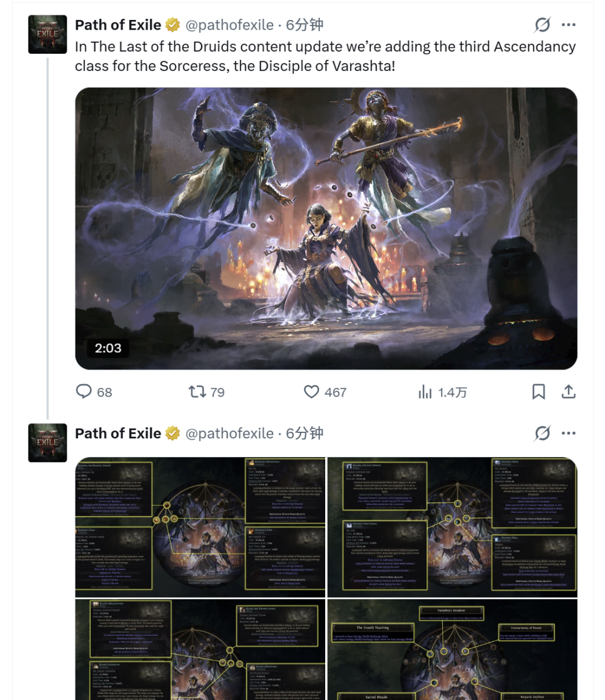The height and width of the screenshot is (700, 605).
Task: Share the first tweet via share icon
Action: coord(568,392)
